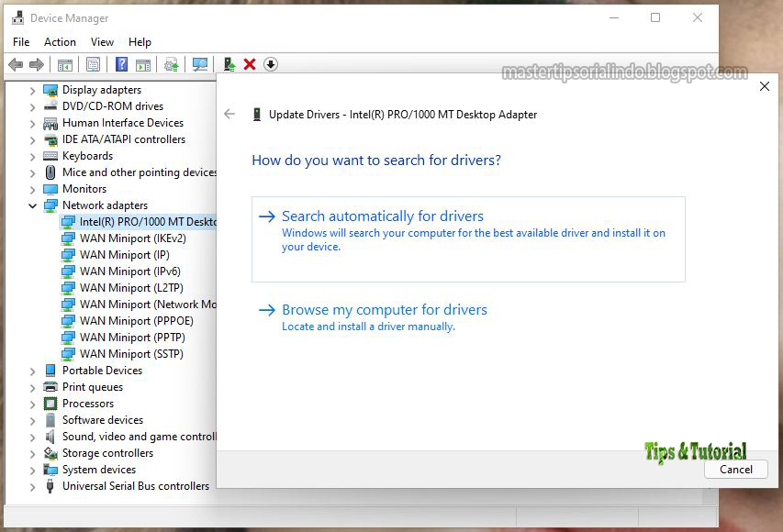The image size is (783, 532).
Task: Choose Search automatically for drivers
Action: [x=468, y=239]
